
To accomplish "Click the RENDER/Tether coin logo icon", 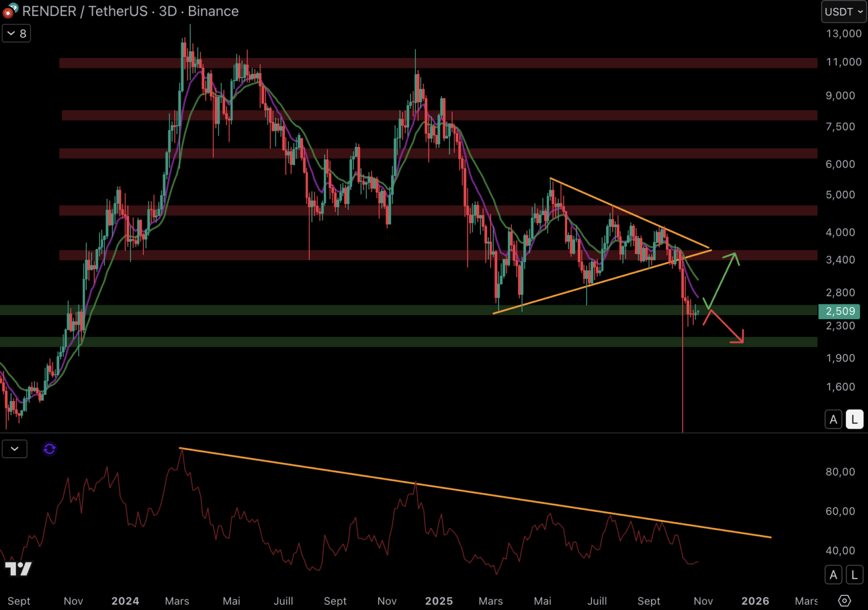I will tap(10, 10).
